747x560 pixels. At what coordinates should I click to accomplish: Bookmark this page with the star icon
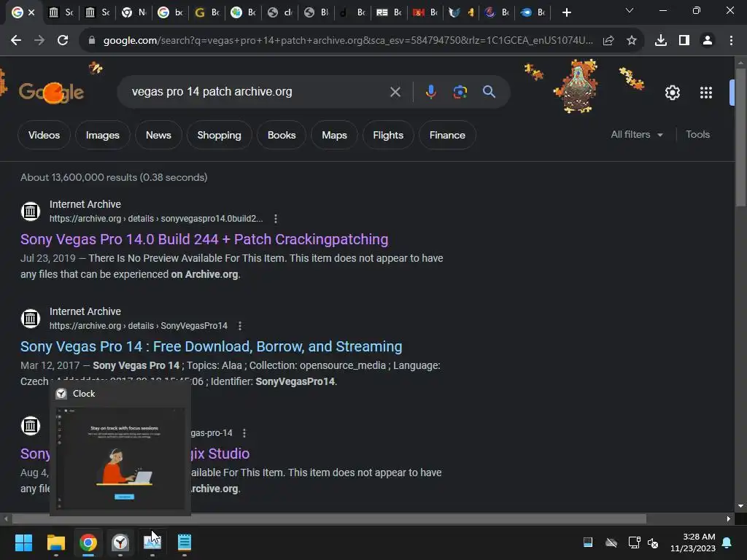click(632, 41)
